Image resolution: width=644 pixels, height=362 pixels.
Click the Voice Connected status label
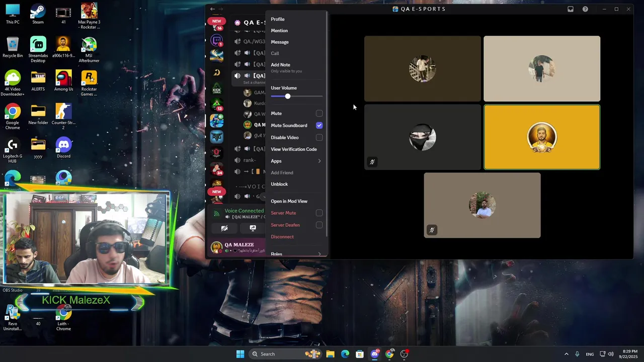coord(244,211)
